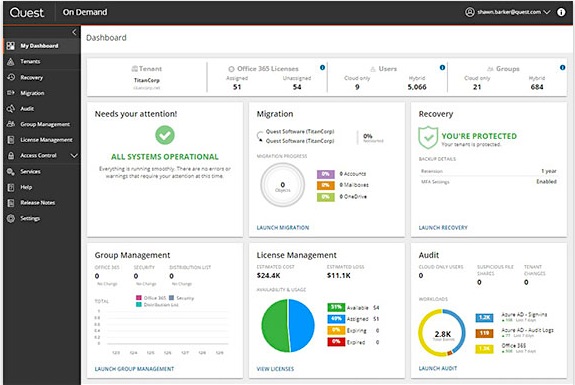This screenshot has width=575, height=385.
Task: Click the info icon in top header
Action: coord(561,12)
